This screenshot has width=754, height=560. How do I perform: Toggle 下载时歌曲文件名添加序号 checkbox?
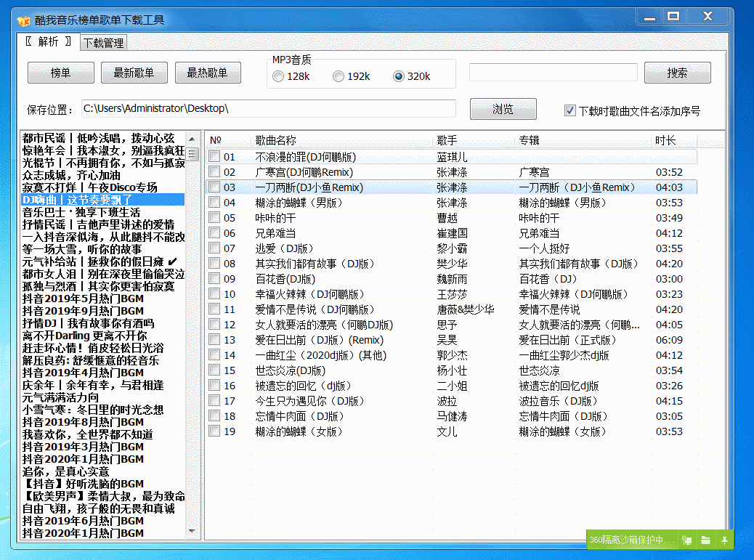pos(570,110)
